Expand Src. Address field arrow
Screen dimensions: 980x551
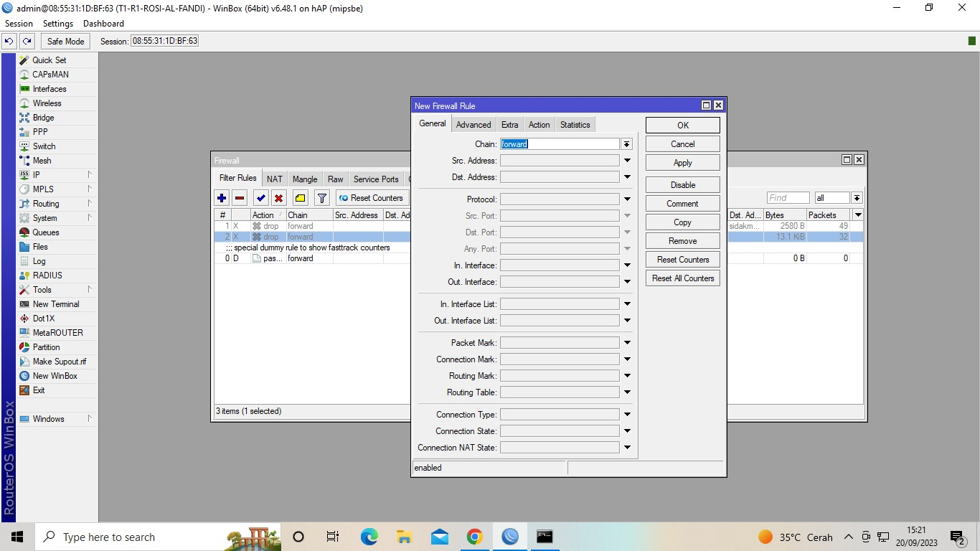[x=627, y=161]
